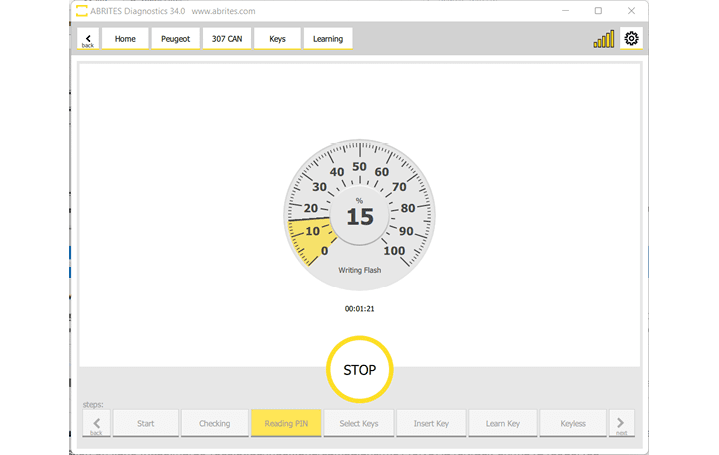Select the Learning breadcrumb
Screen dimensions: 719x455
[327, 39]
